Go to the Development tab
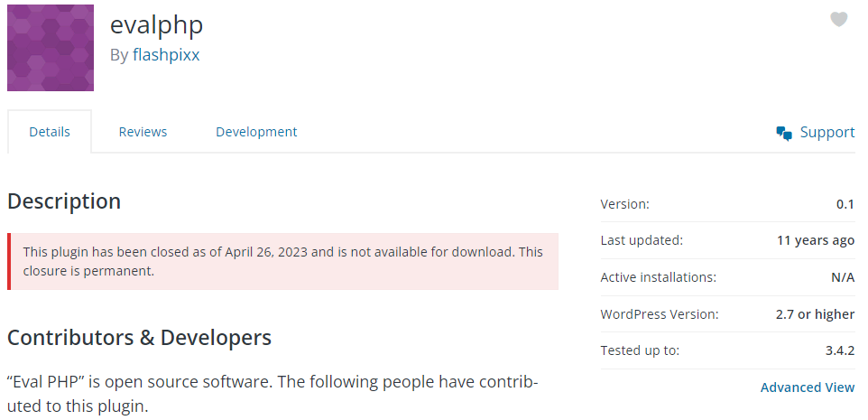Image resolution: width=868 pixels, height=420 pixels. 256,132
